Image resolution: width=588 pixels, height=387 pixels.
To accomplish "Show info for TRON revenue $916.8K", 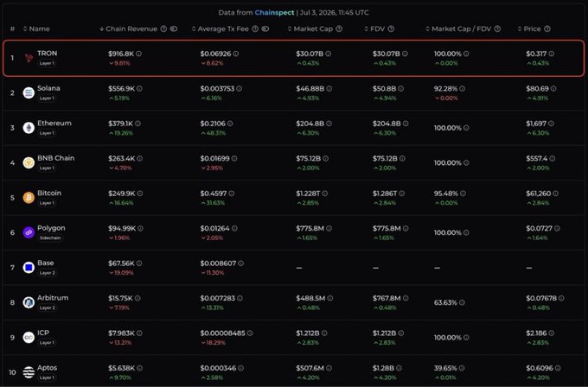I will pyautogui.click(x=138, y=54).
